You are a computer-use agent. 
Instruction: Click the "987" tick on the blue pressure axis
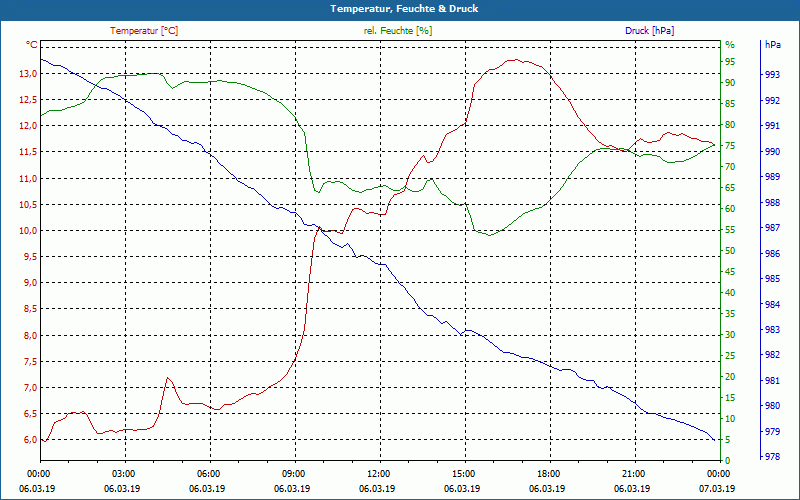tap(772, 228)
